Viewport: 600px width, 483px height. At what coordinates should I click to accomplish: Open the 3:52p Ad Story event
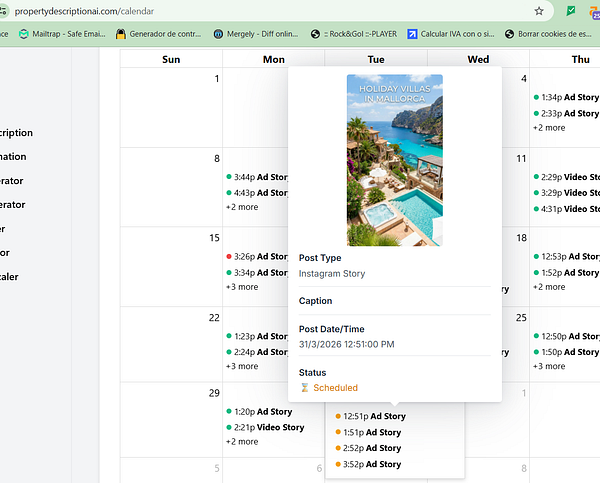point(368,464)
